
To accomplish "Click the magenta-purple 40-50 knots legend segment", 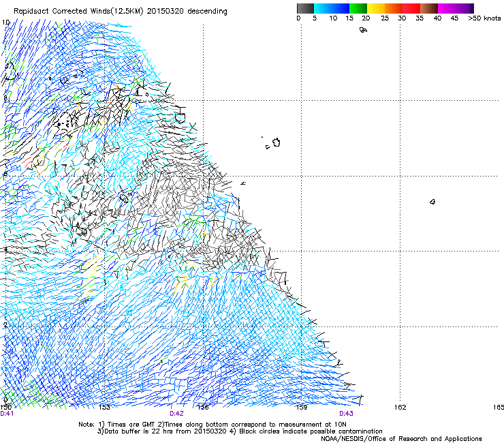I will click(x=456, y=8).
